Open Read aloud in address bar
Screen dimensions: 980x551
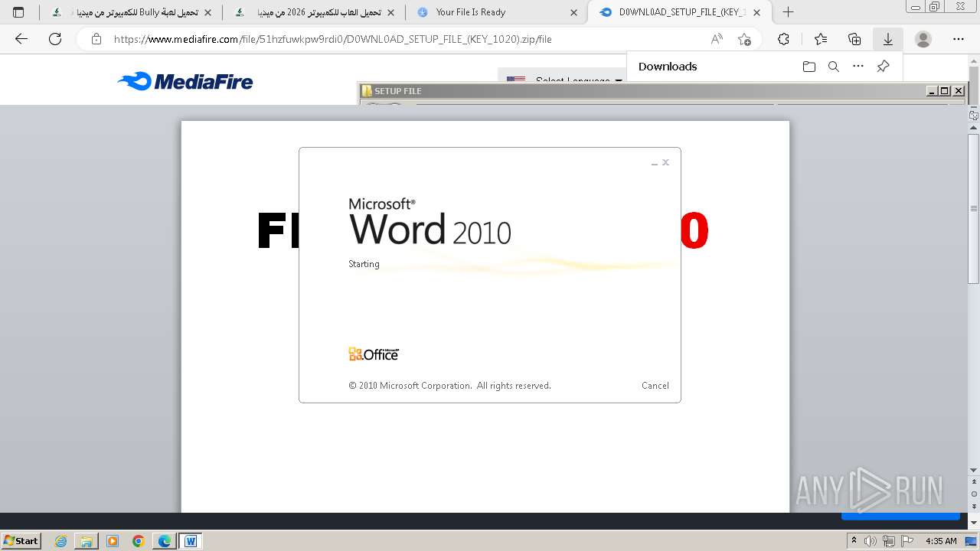717,39
